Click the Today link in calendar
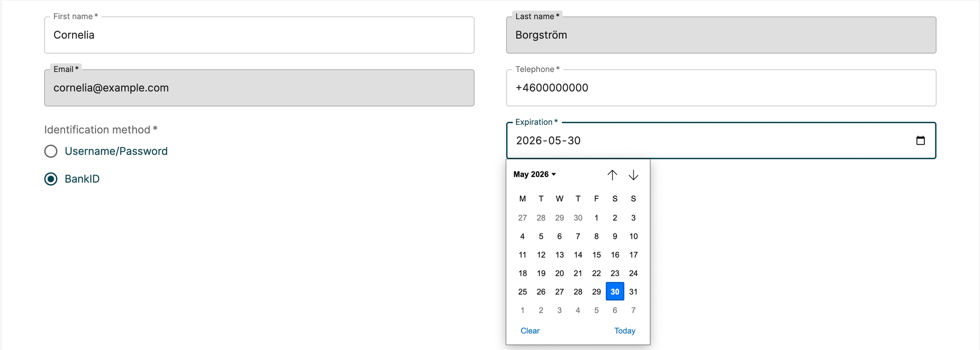 coord(624,330)
